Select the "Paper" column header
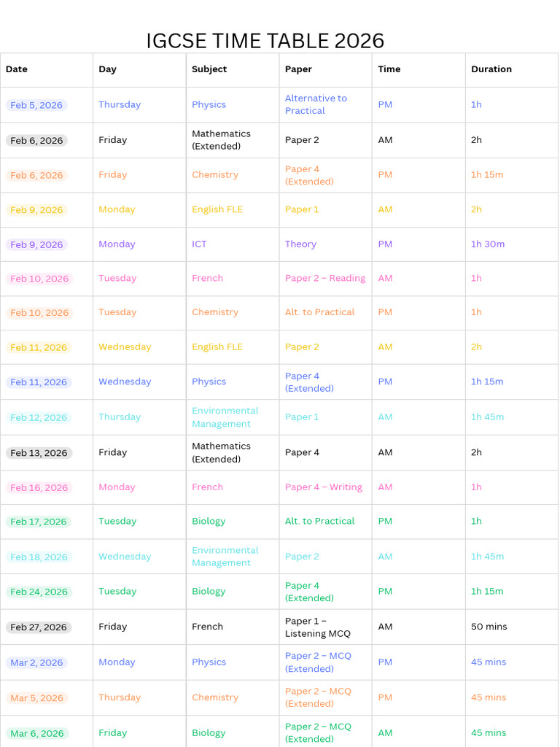560x747 pixels. click(x=298, y=69)
